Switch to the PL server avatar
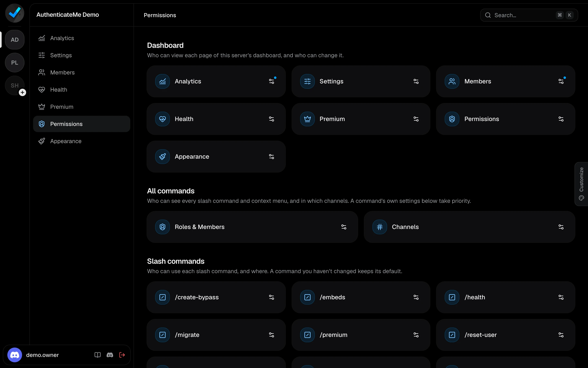 click(x=14, y=63)
